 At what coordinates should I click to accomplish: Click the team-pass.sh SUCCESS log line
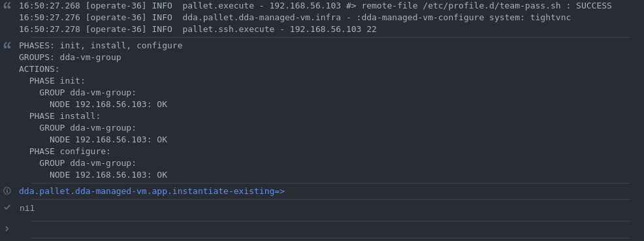pyautogui.click(x=315, y=6)
